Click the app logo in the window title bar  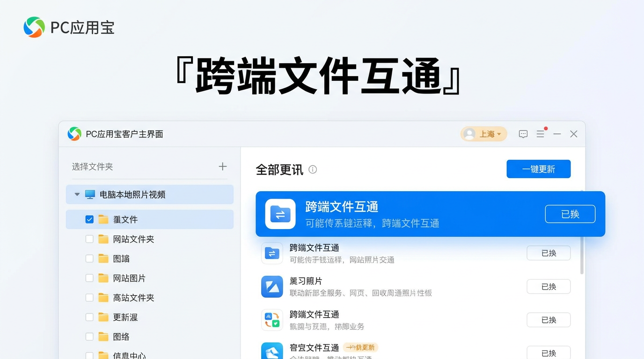click(x=74, y=134)
